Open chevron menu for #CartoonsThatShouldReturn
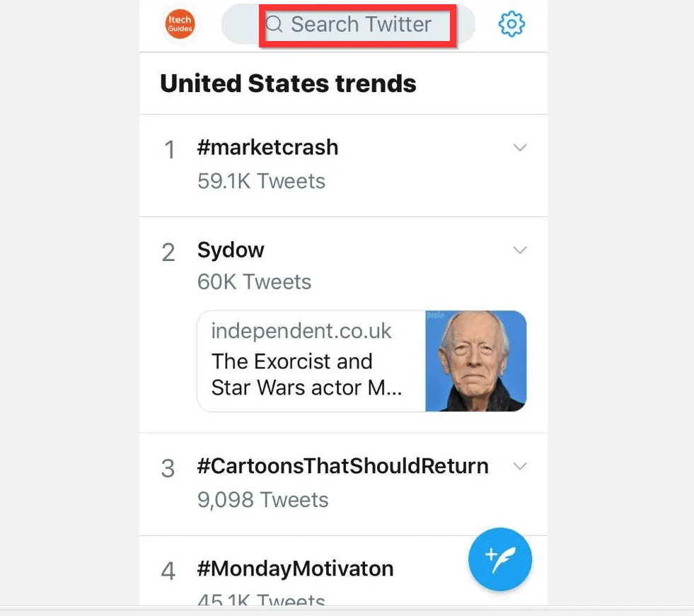694x616 pixels. pyautogui.click(x=520, y=467)
